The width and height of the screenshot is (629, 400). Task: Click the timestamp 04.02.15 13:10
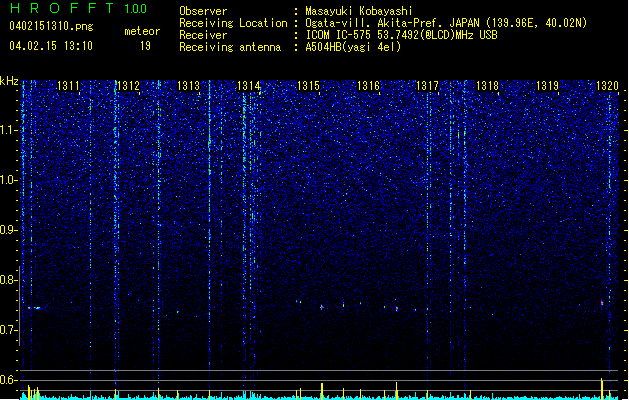[51, 46]
